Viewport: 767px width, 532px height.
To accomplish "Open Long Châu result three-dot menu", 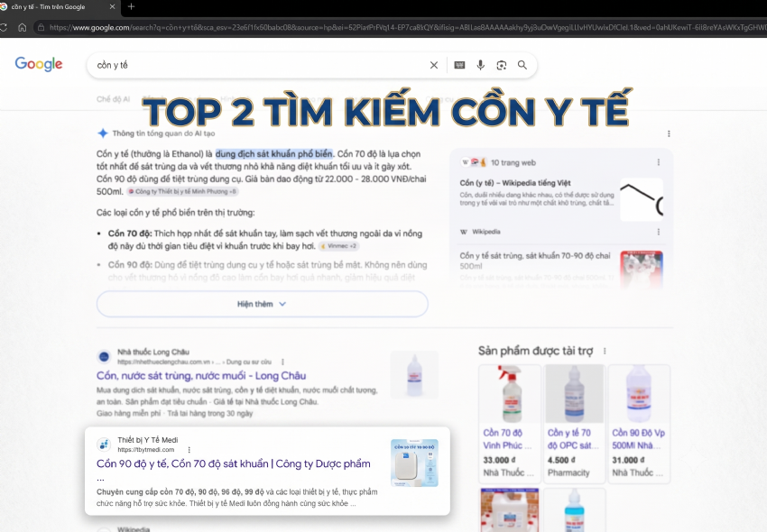I will point(282,362).
